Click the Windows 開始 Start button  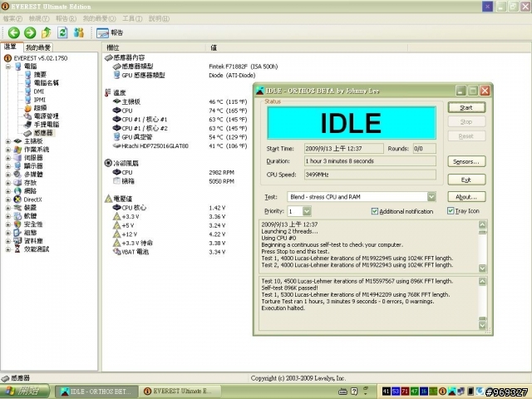pyautogui.click(x=24, y=392)
